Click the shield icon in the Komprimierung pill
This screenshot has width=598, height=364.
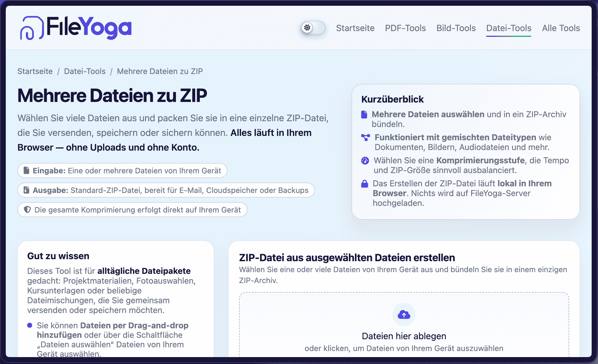pyautogui.click(x=27, y=210)
